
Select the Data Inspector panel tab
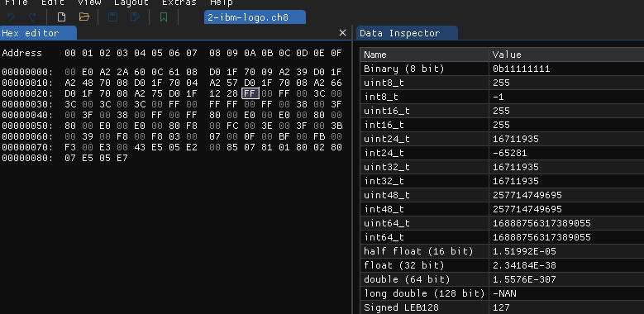coord(407,33)
